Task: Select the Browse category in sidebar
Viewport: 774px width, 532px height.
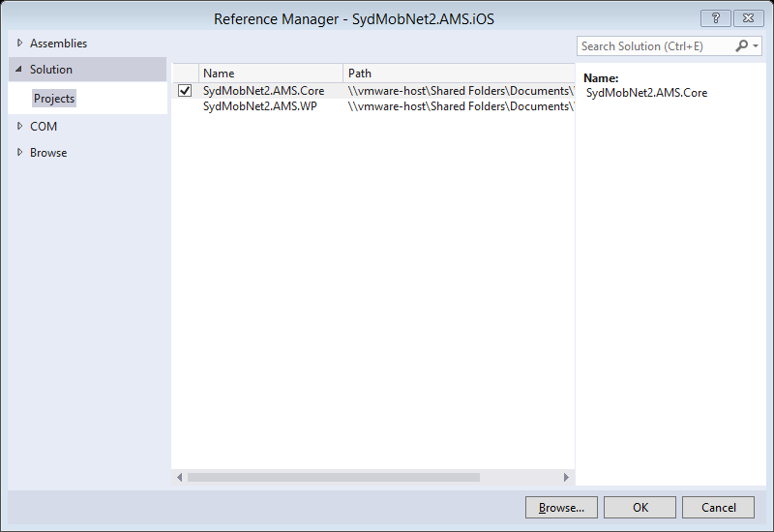Action: coord(48,153)
